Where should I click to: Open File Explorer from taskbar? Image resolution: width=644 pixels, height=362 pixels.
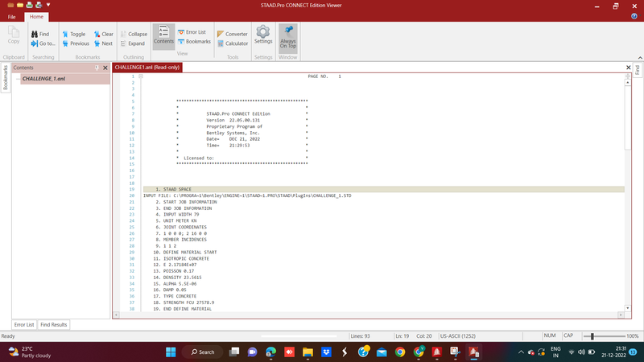click(308, 352)
